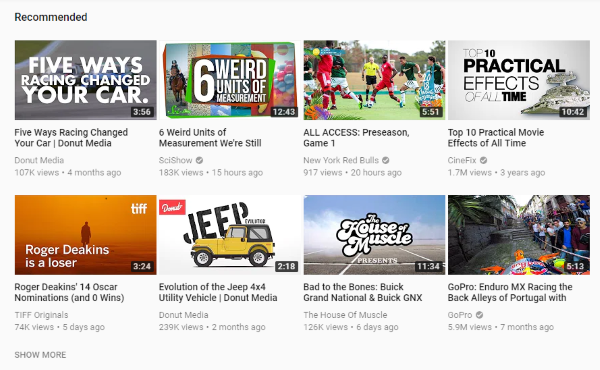This screenshot has width=600, height=370.
Task: Open the GoPro channel link
Action: [x=460, y=315]
